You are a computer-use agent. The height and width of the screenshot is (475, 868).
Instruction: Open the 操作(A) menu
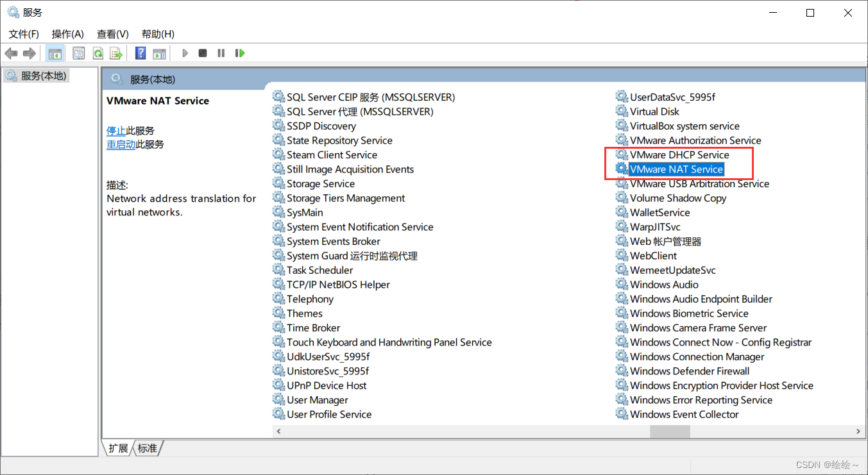(68, 34)
